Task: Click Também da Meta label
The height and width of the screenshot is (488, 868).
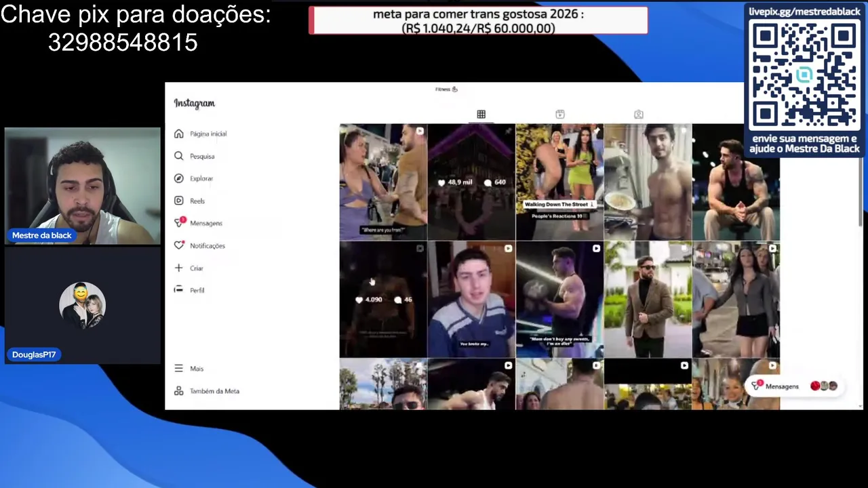Action: 214,391
